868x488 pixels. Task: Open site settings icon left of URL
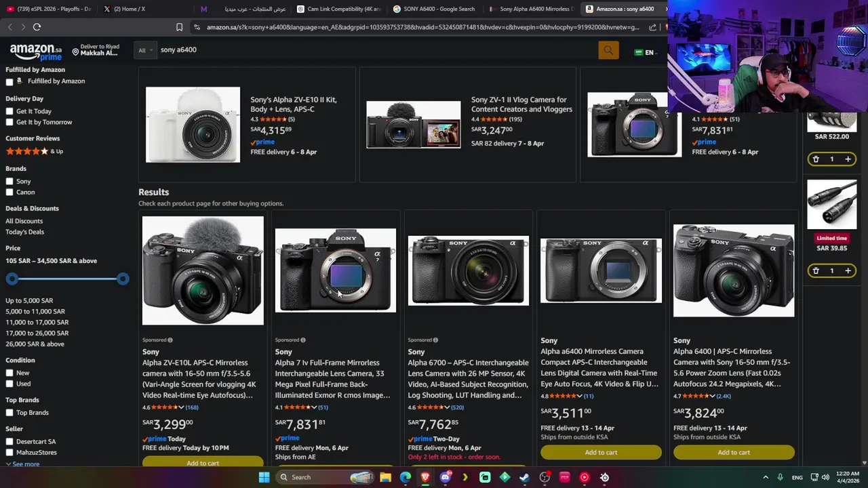(197, 27)
